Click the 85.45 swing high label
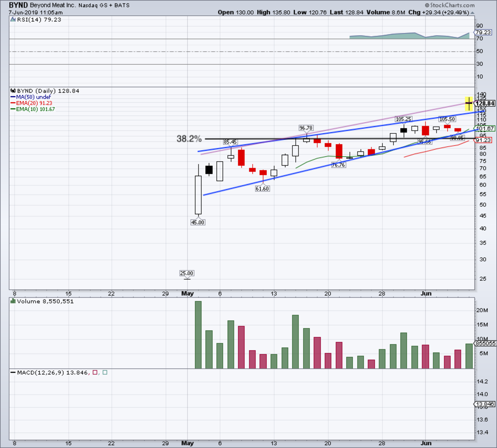The width and height of the screenshot is (497, 448). point(230,142)
